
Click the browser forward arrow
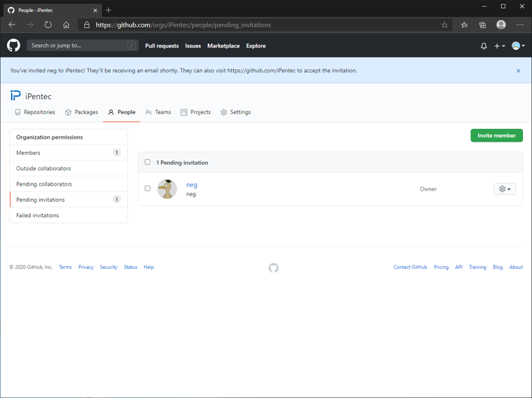(30, 25)
